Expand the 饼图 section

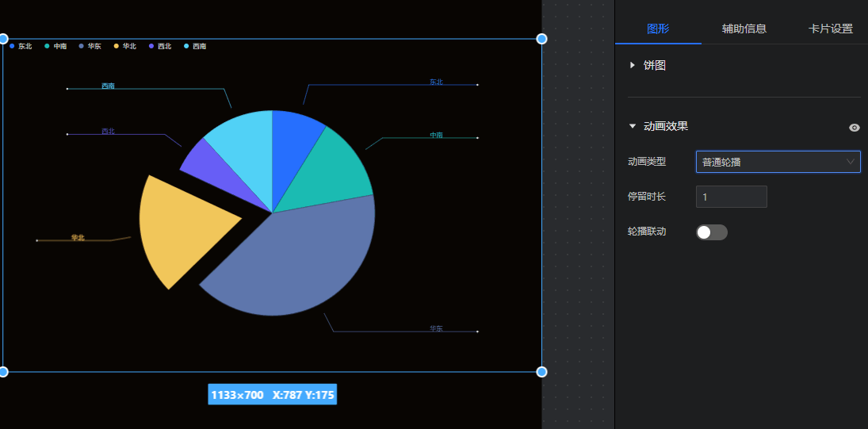tap(633, 66)
